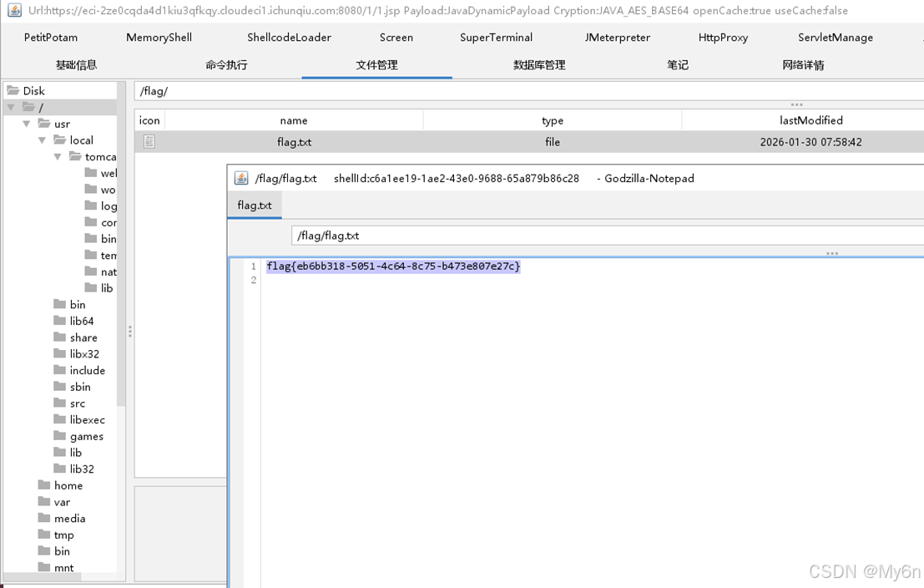The width and height of the screenshot is (924, 588).
Task: Click the local folder icon
Action: click(59, 139)
